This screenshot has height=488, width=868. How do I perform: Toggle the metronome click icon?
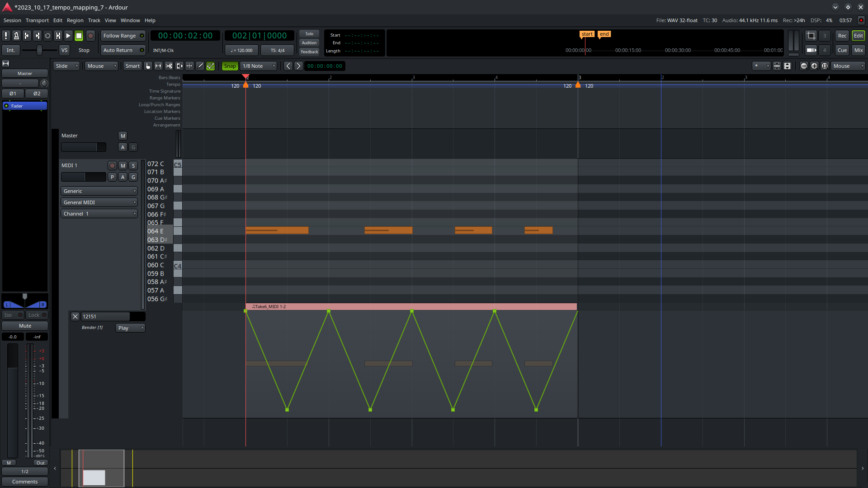point(16,36)
